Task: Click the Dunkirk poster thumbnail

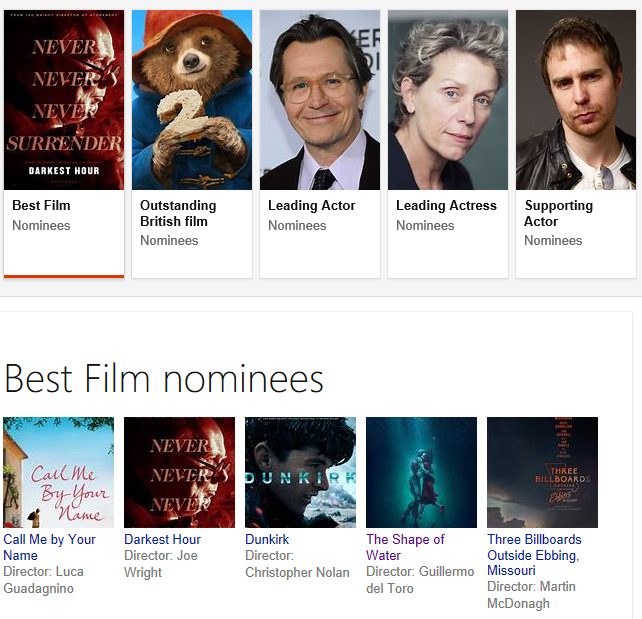Action: 301,472
